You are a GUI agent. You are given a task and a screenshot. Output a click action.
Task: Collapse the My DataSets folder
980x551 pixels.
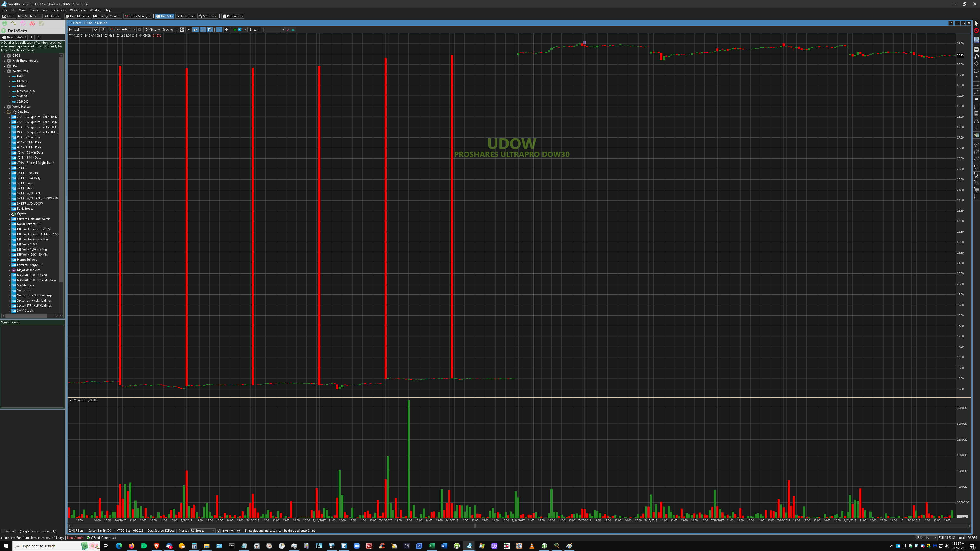point(5,112)
